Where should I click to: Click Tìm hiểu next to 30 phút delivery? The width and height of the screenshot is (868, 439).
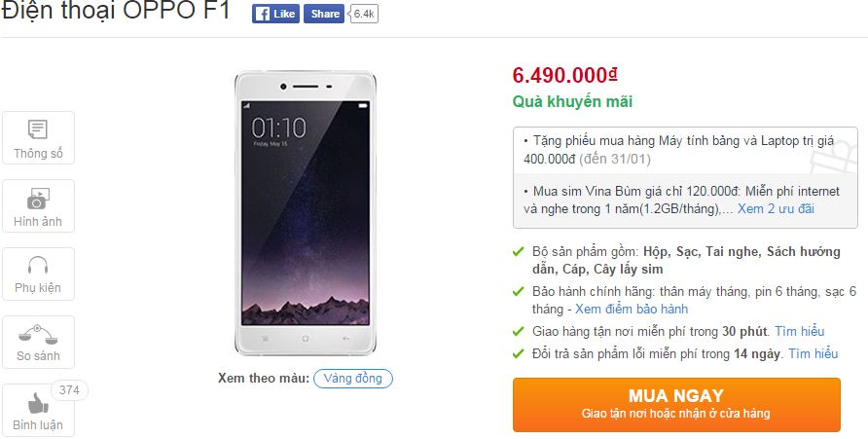click(800, 331)
